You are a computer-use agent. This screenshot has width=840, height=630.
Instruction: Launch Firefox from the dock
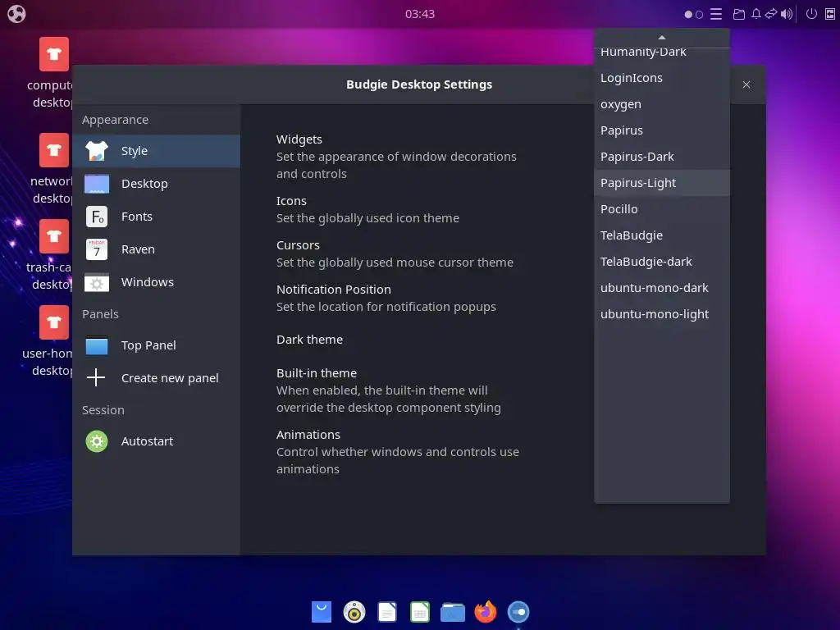pos(486,611)
